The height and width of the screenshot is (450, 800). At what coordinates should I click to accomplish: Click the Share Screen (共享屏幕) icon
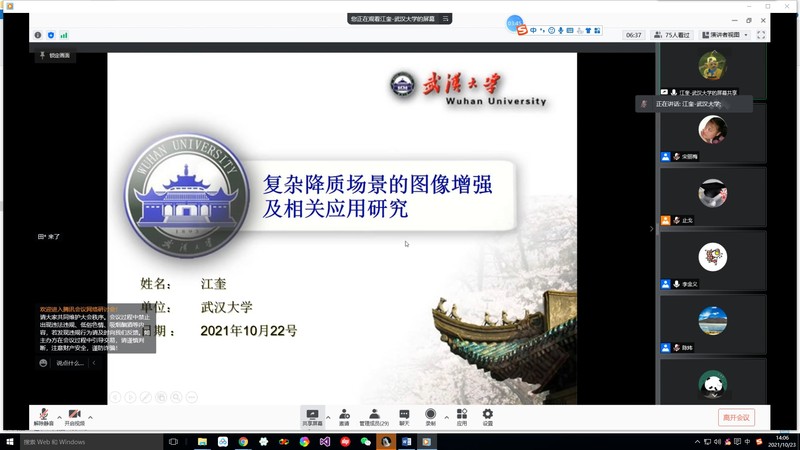(312, 416)
